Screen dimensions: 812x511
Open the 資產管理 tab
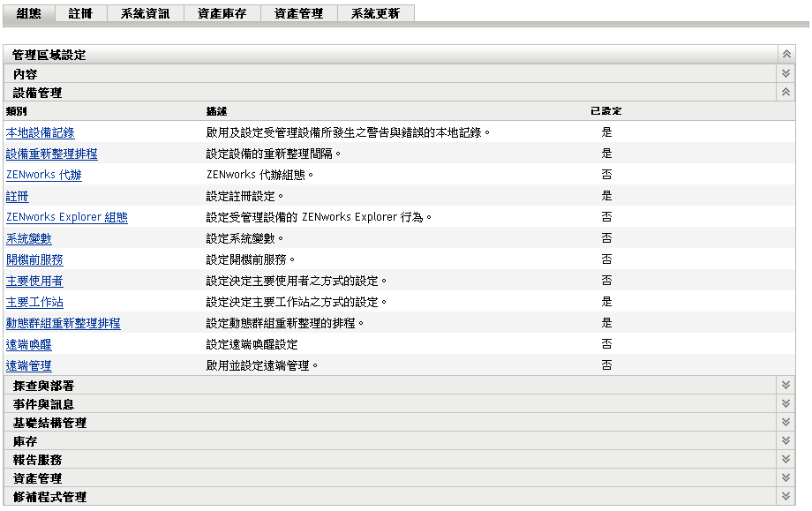[298, 13]
